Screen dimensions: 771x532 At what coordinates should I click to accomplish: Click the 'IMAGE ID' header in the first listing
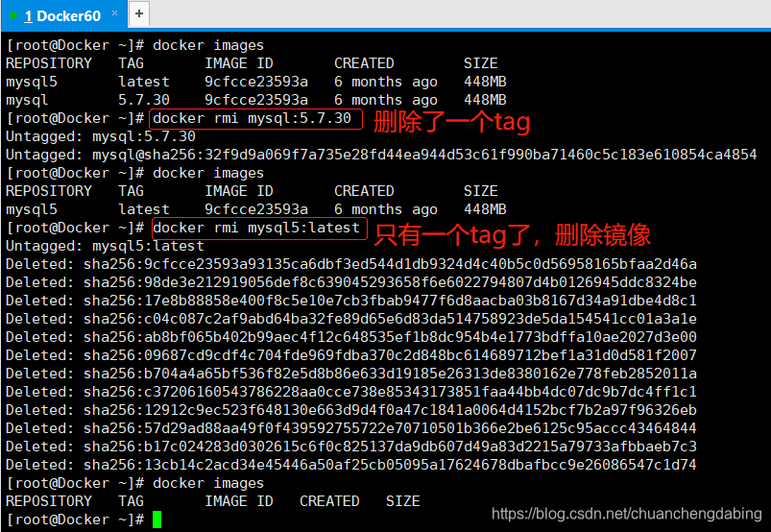click(x=239, y=64)
